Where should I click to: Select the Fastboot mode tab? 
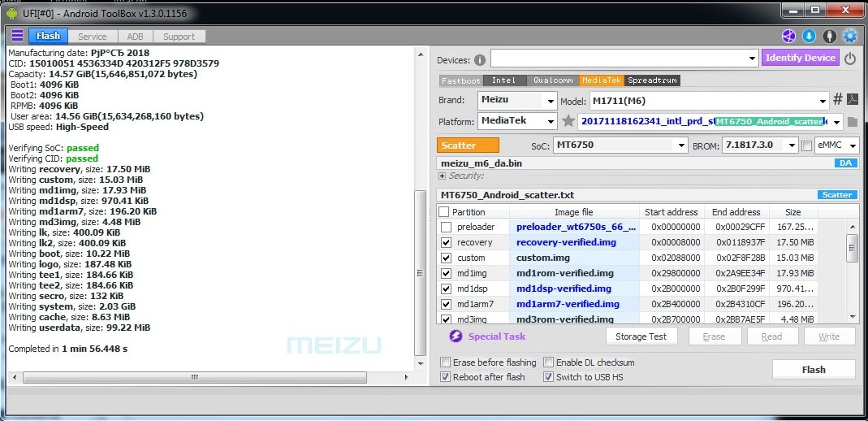click(x=460, y=80)
